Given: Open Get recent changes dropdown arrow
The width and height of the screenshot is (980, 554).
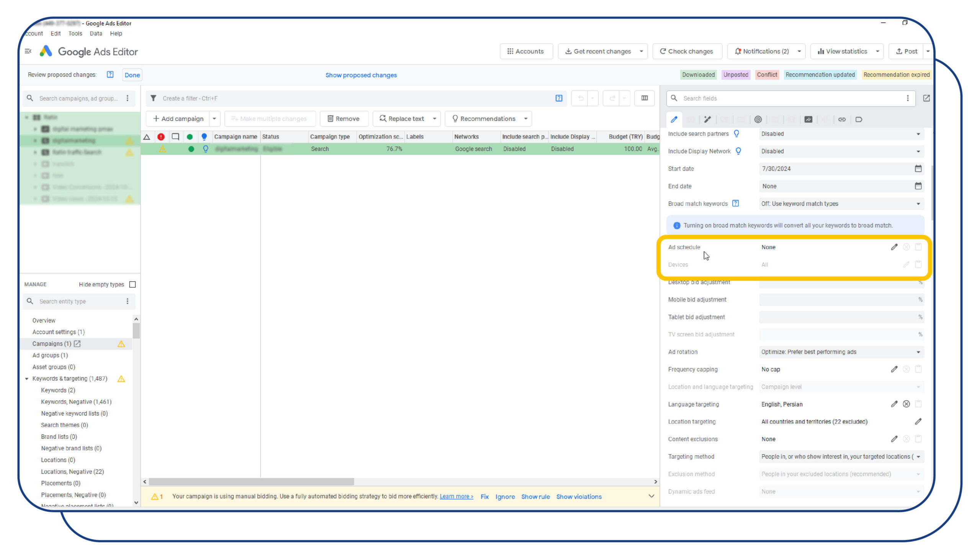Looking at the screenshot, I should (x=641, y=51).
